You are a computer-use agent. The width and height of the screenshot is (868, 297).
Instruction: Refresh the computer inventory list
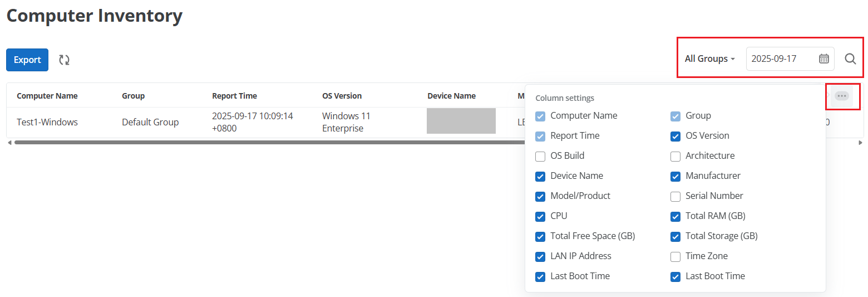point(65,60)
